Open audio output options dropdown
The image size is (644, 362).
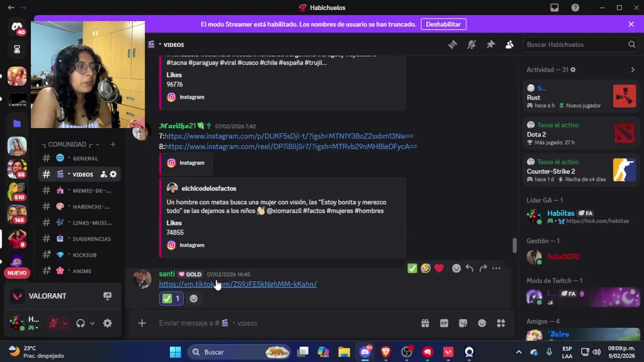click(x=92, y=323)
